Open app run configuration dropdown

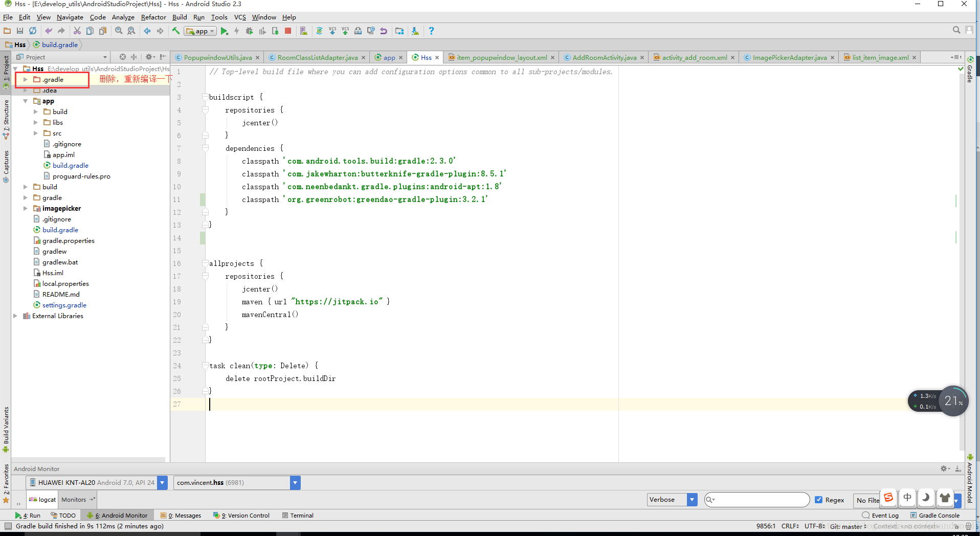201,31
